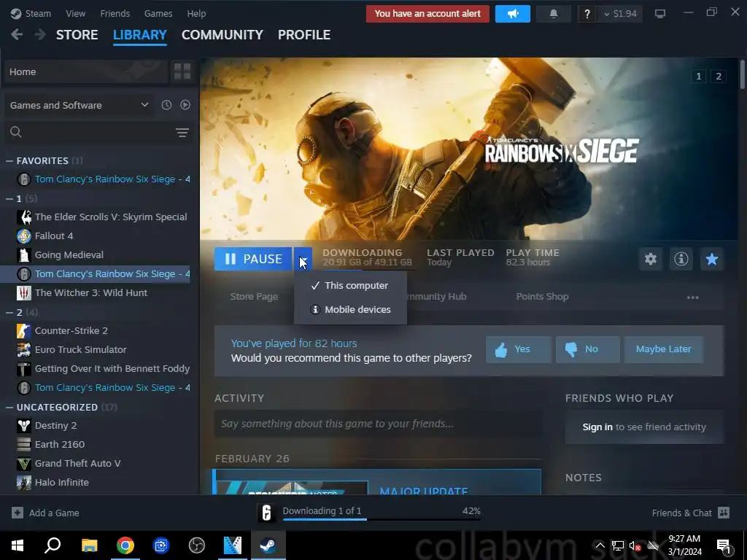
Task: Jump to collection shortcut 1 on banner
Action: click(x=698, y=76)
